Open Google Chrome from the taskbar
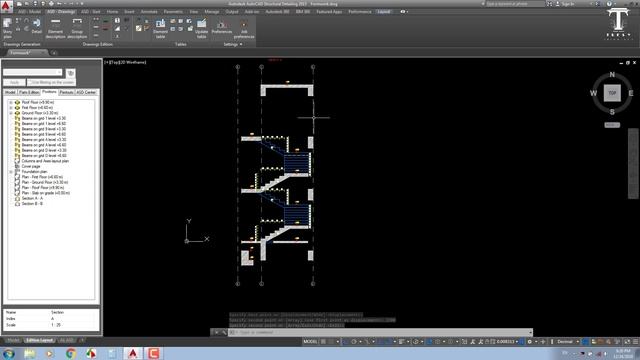This screenshot has width=640, height=360. (71, 353)
